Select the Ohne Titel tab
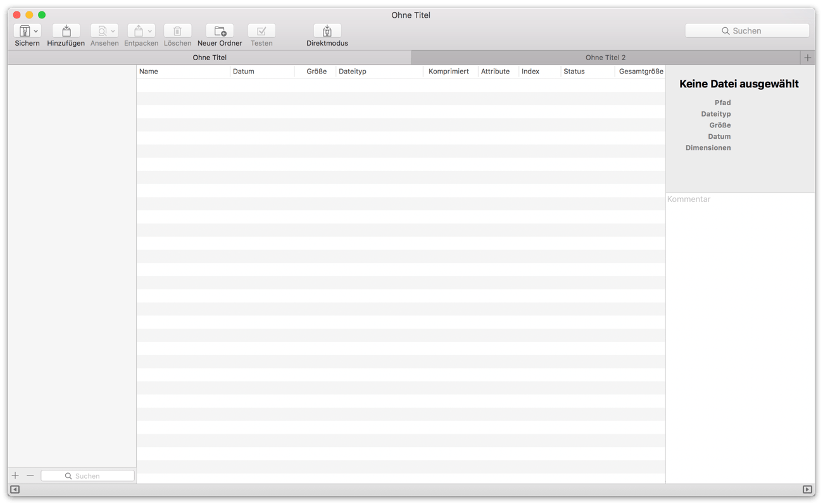The height and width of the screenshot is (504, 823). (210, 58)
